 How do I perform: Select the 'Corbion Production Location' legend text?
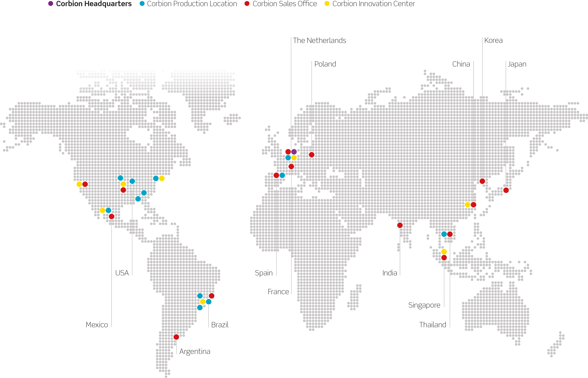192,4
